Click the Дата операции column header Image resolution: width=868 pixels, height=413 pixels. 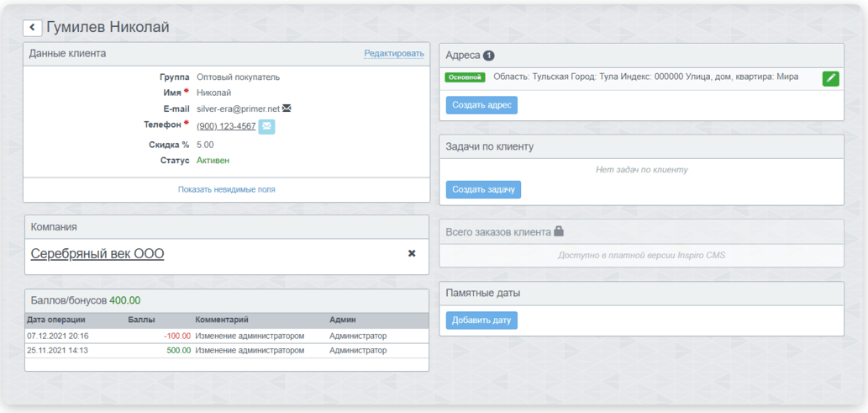[x=55, y=320]
